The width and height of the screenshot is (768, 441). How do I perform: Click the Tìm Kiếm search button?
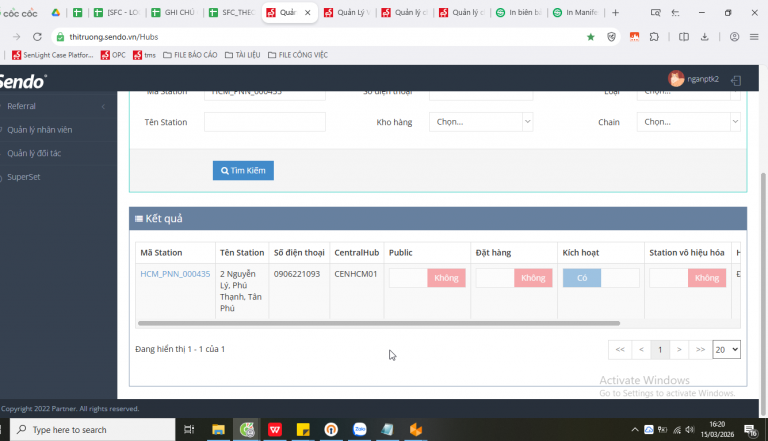[x=243, y=171]
